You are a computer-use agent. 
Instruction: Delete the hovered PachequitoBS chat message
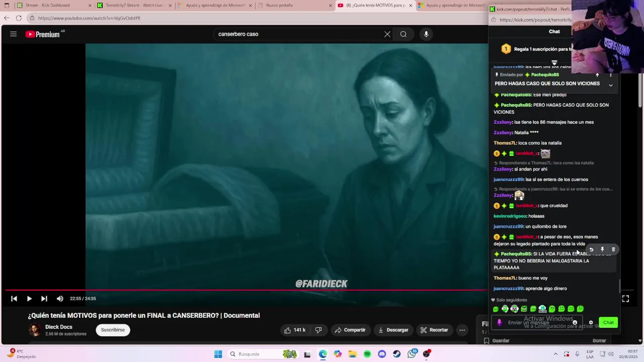pos(613,249)
